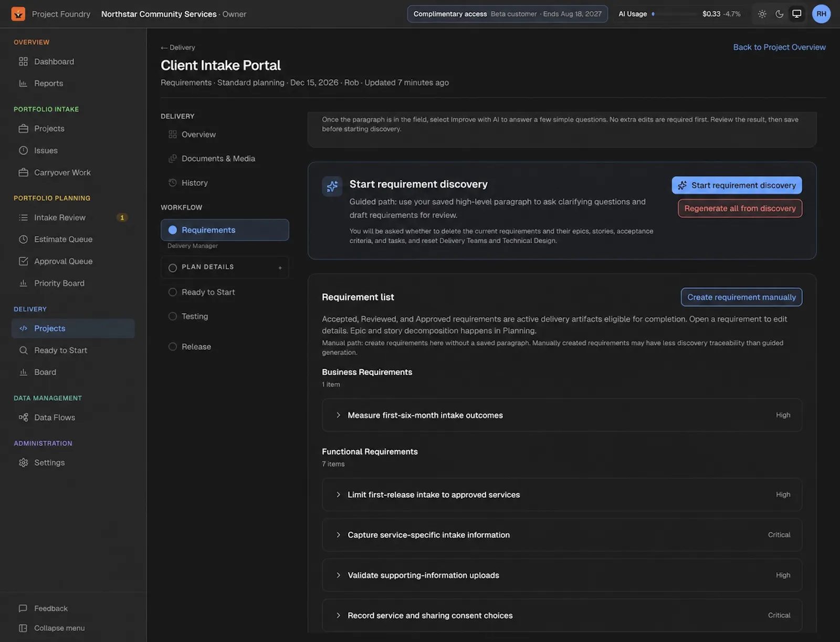The image size is (840, 642).
Task: Click sparkle icon beside Start requirement discovery heading
Action: [332, 187]
